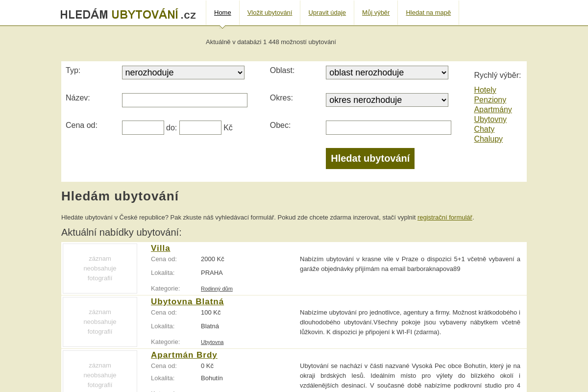The image size is (588, 392).
Task: Select the Upravit údaje tab
Action: pos(327,12)
